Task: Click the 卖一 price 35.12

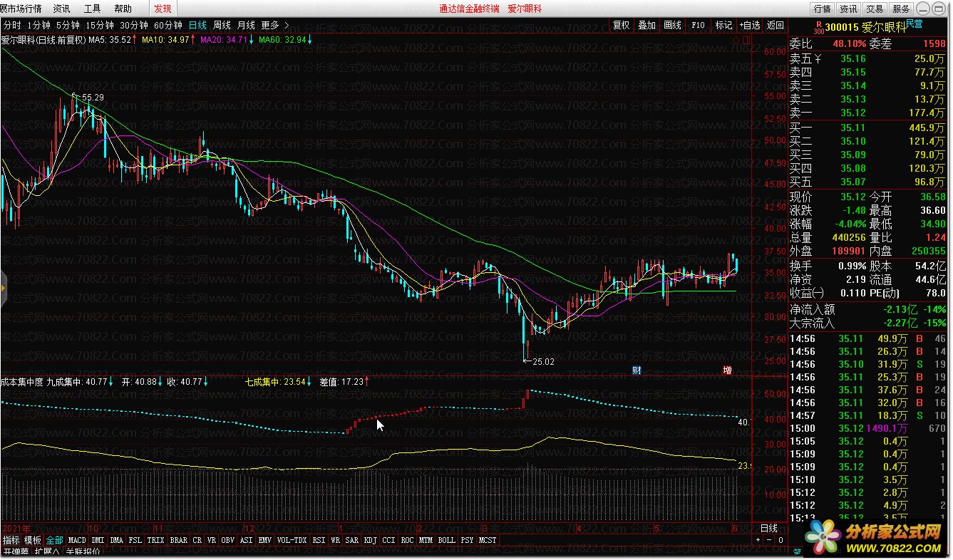Action: [x=853, y=113]
